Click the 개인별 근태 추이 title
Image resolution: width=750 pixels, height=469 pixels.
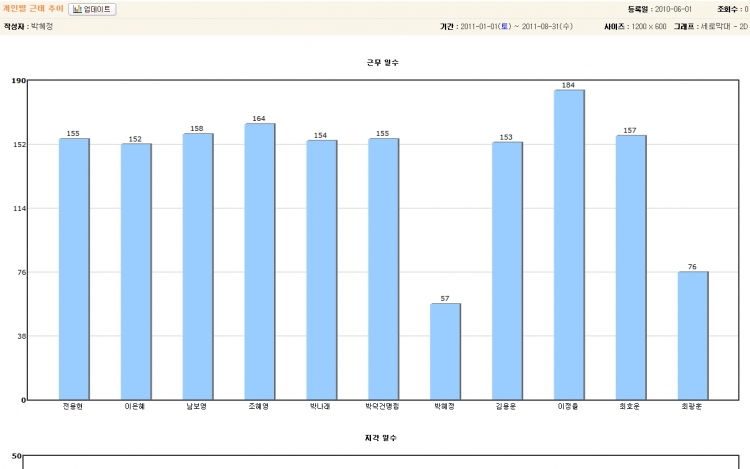click(x=33, y=8)
